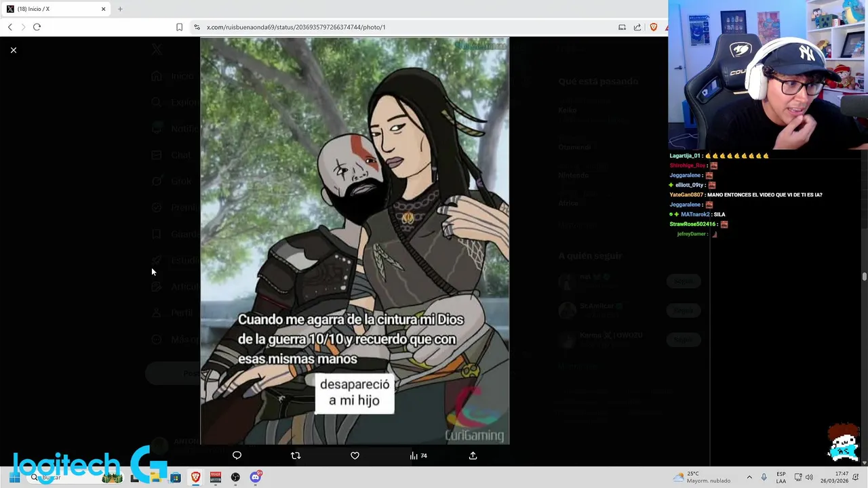Click chat message from YateGan0807
The image size is (868, 488).
pos(746,195)
